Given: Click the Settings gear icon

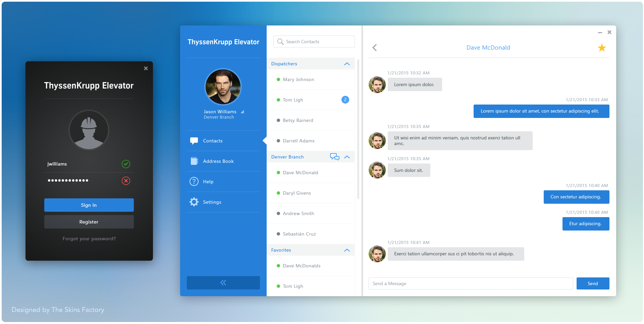Looking at the screenshot, I should tap(194, 202).
